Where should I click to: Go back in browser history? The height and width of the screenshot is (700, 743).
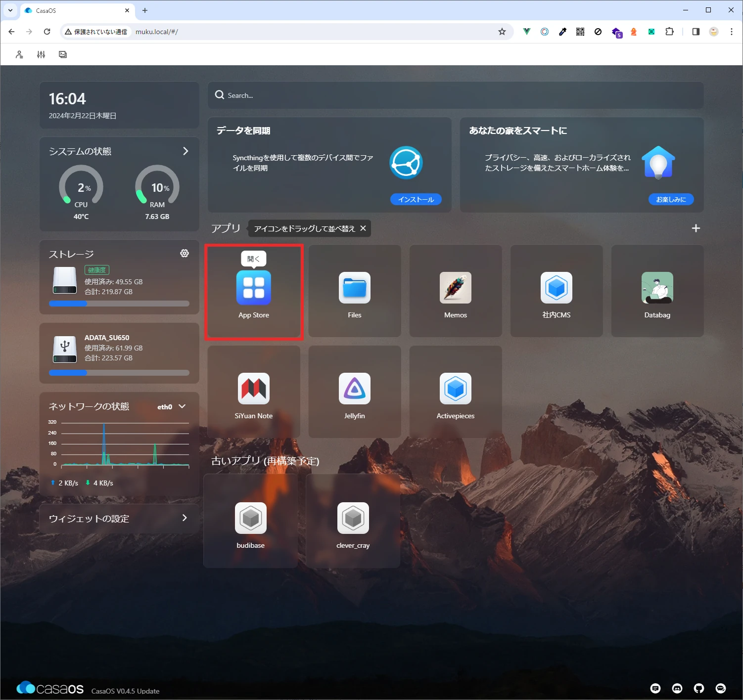(x=11, y=32)
